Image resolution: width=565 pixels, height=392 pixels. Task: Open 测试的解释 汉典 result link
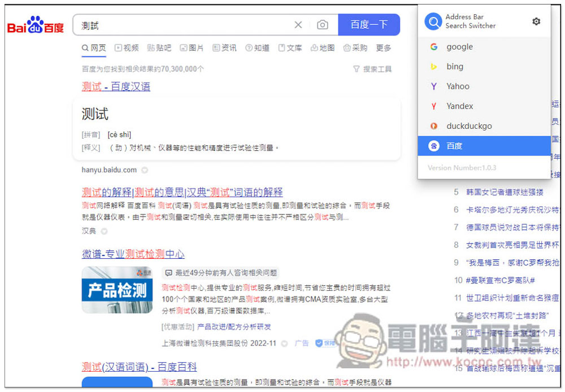(182, 192)
